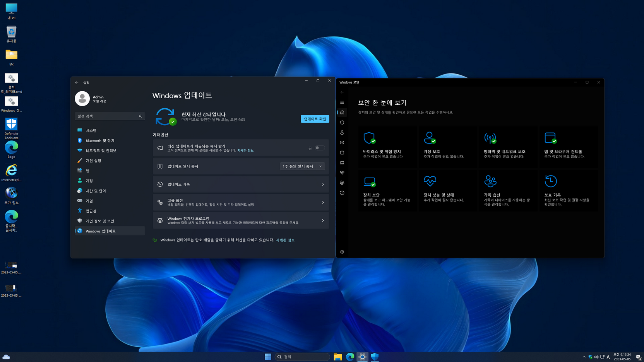
Task: Open the volume icon in the system tray
Action: pos(596,357)
